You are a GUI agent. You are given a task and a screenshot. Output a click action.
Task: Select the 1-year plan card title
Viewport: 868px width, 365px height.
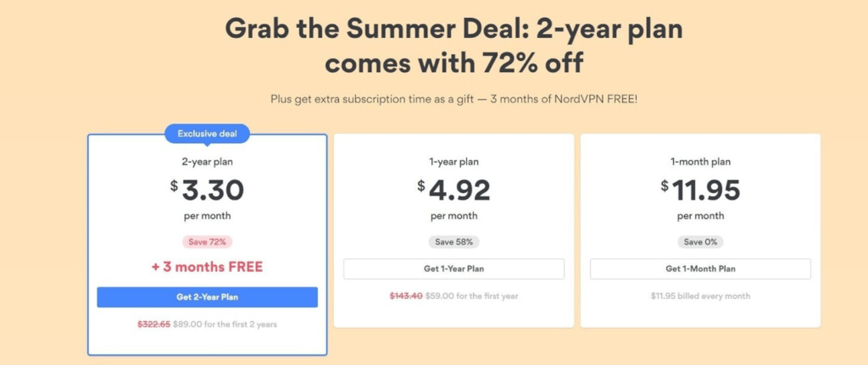click(454, 162)
